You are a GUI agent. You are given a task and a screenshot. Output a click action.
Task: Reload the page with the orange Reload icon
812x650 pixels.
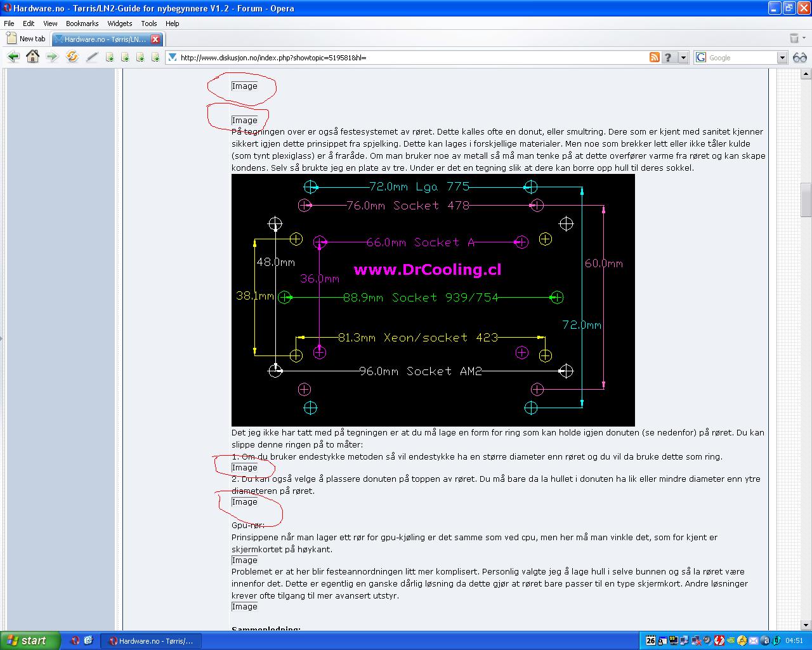pos(72,57)
